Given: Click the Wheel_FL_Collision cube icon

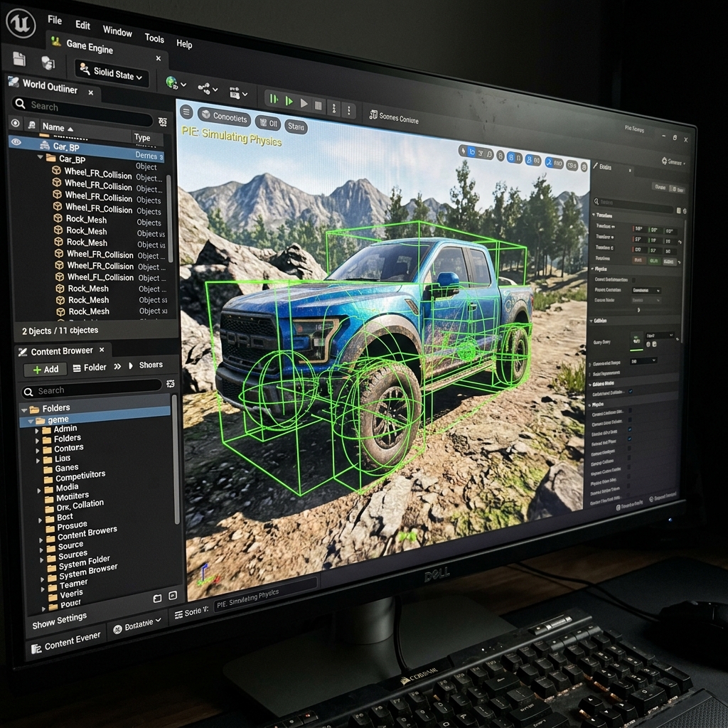Looking at the screenshot, I should tap(60, 277).
